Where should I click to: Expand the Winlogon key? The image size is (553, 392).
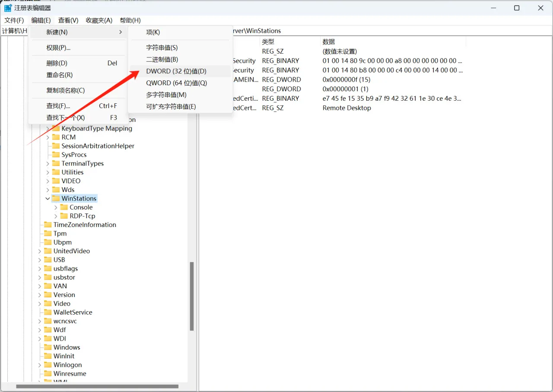(39, 365)
